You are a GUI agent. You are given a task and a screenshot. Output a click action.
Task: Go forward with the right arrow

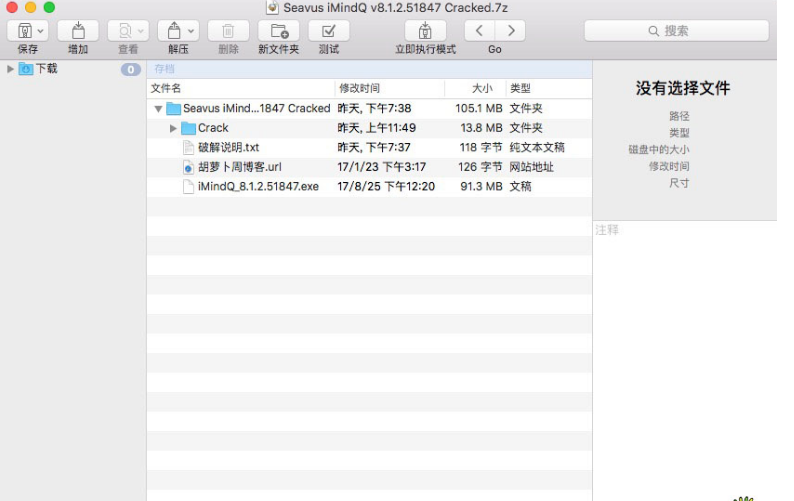510,31
